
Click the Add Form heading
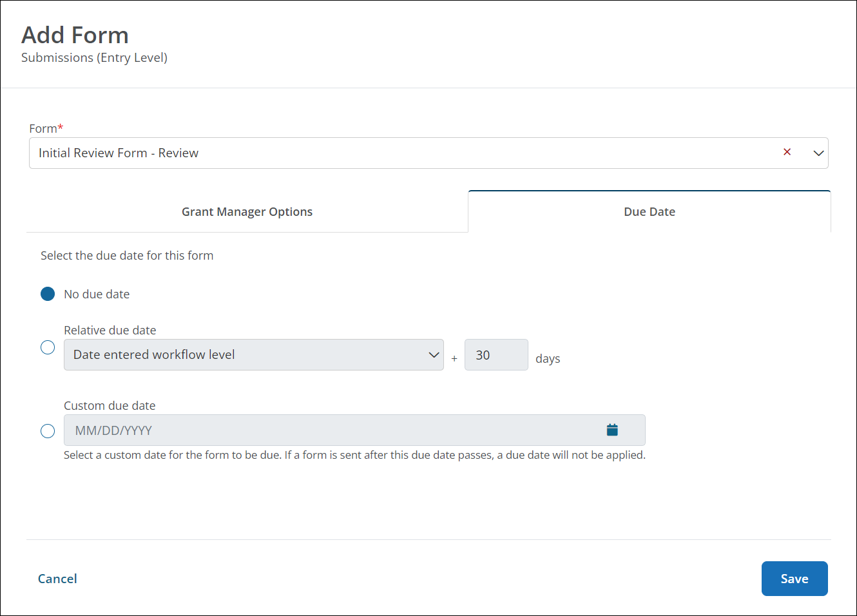tap(75, 35)
